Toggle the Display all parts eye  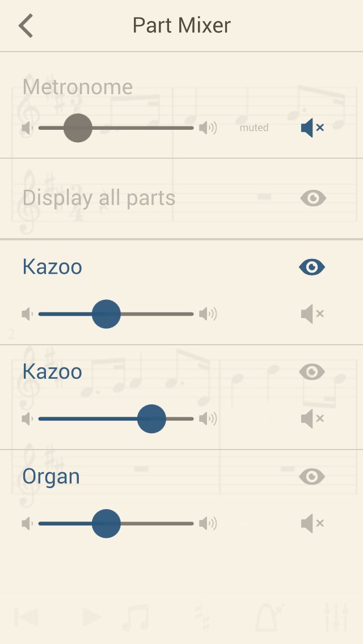point(313,198)
